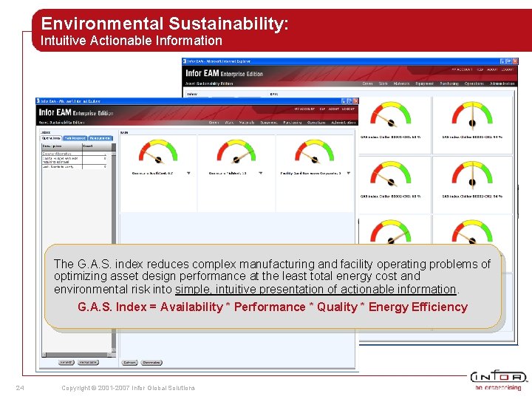Screen dimensions: 532x399
Task: Open Work menu in back window
Action: tap(383, 83)
